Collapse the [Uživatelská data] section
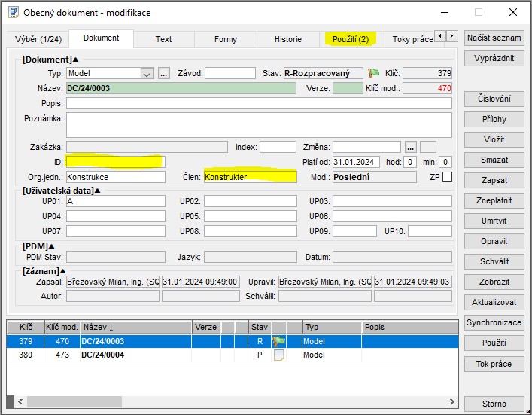 (98, 191)
